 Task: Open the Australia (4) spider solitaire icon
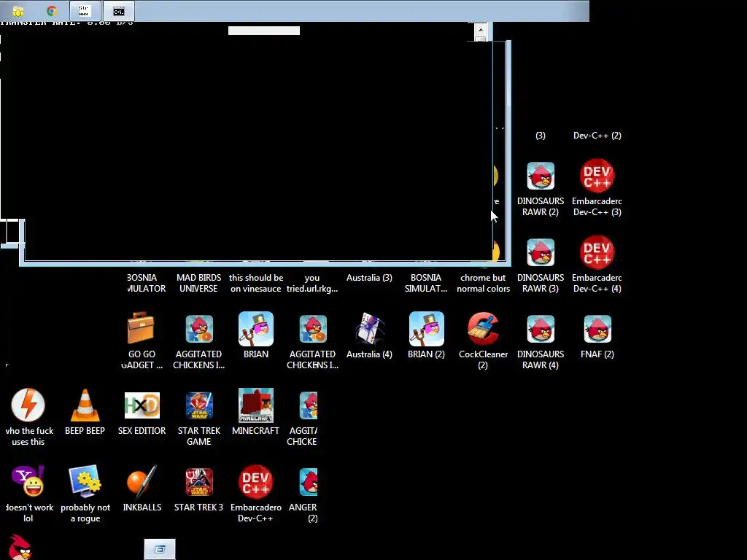point(369,329)
